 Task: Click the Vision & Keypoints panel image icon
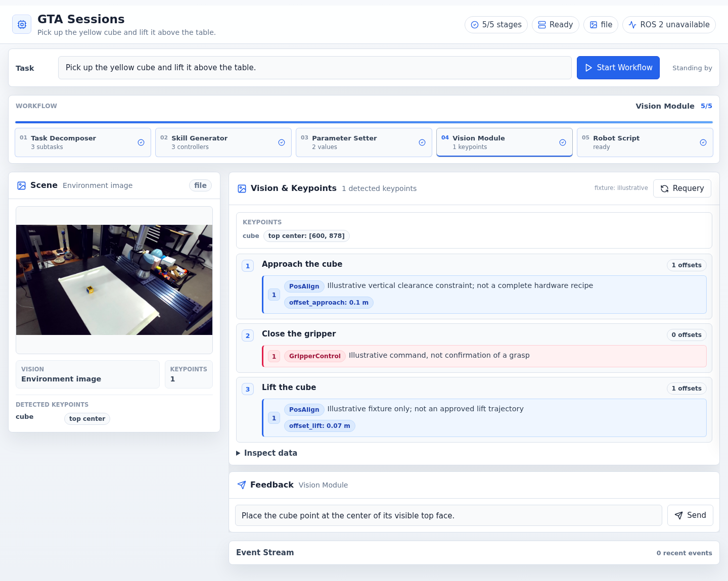[242, 188]
